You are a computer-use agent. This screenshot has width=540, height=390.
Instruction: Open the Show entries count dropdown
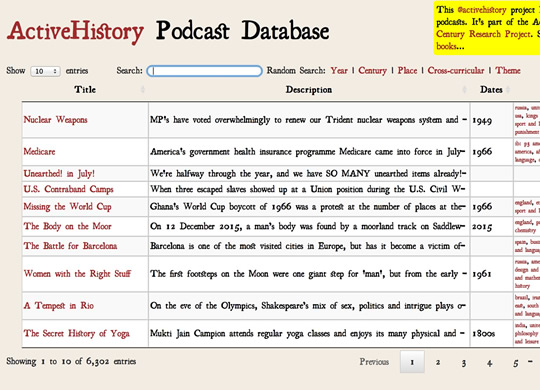pyautogui.click(x=45, y=71)
